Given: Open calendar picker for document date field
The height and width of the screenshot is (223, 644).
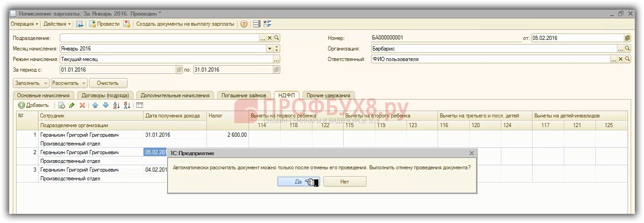Looking at the screenshot, I should pos(627,38).
